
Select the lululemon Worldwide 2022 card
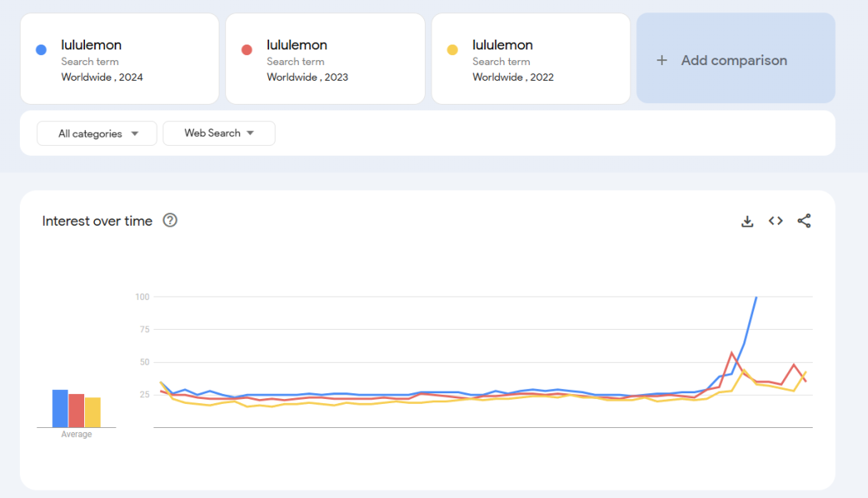pos(531,59)
